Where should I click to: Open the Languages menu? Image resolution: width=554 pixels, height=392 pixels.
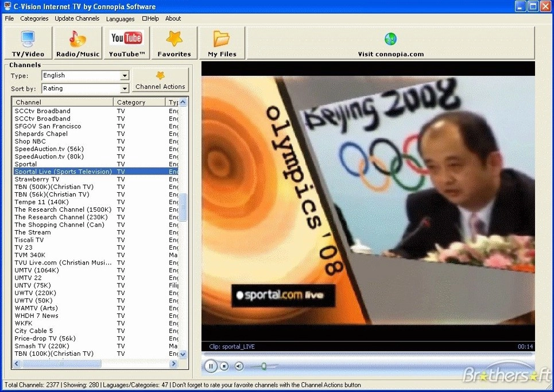coord(120,19)
